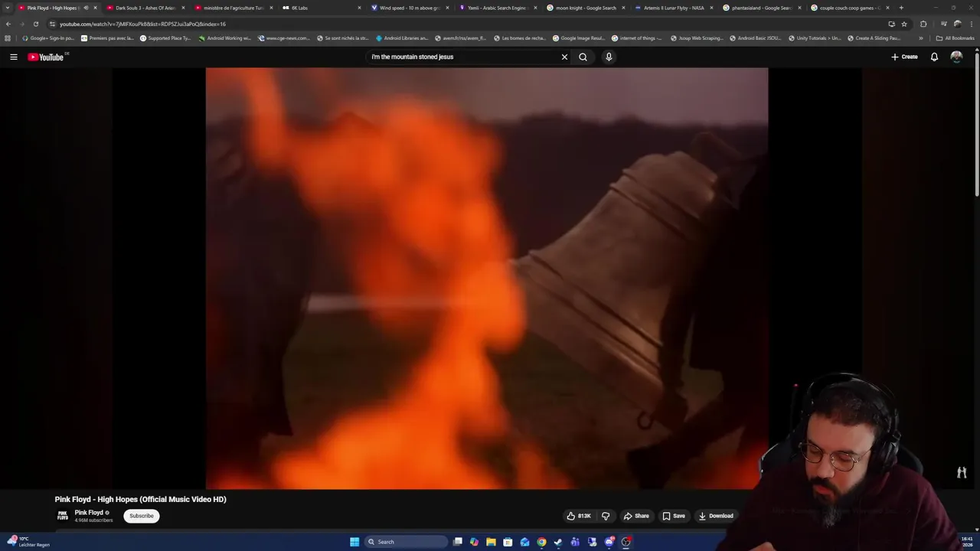The width and height of the screenshot is (980, 551).
Task: Like the video with 813K likes
Action: [x=579, y=516]
